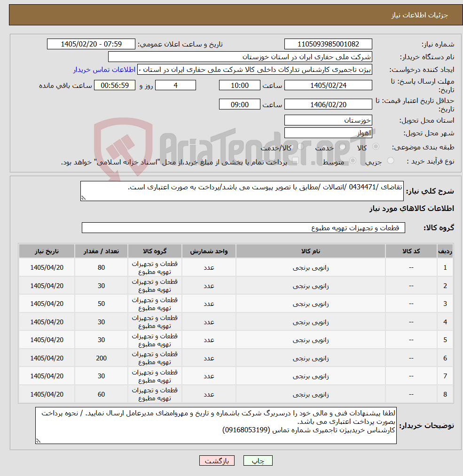The height and width of the screenshot is (476, 463).
Task: Click the announcement date field 1405/02/20 - 07:59
Action: (91, 44)
